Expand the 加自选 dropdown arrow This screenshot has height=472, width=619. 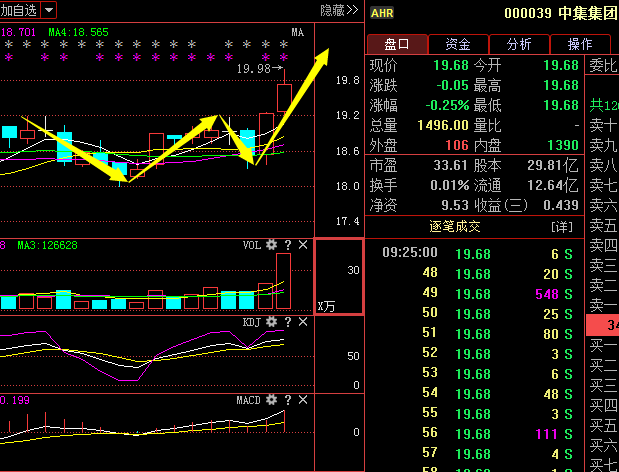[49, 10]
